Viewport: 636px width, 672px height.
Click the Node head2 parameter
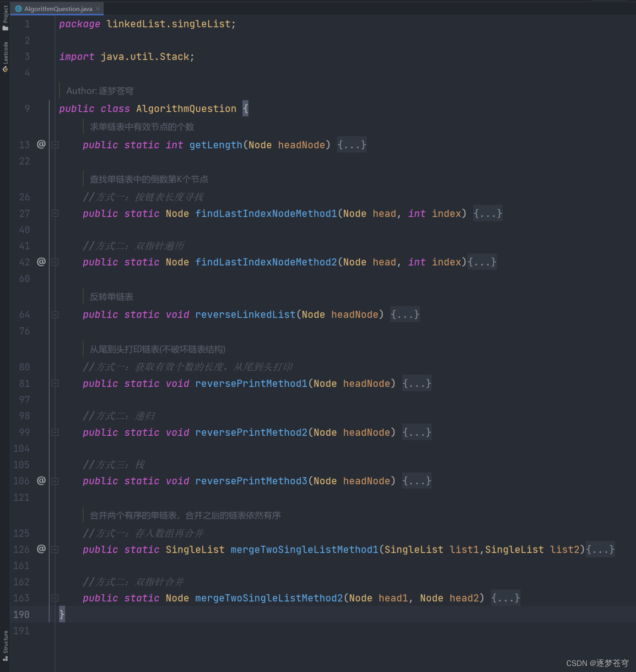coord(450,598)
